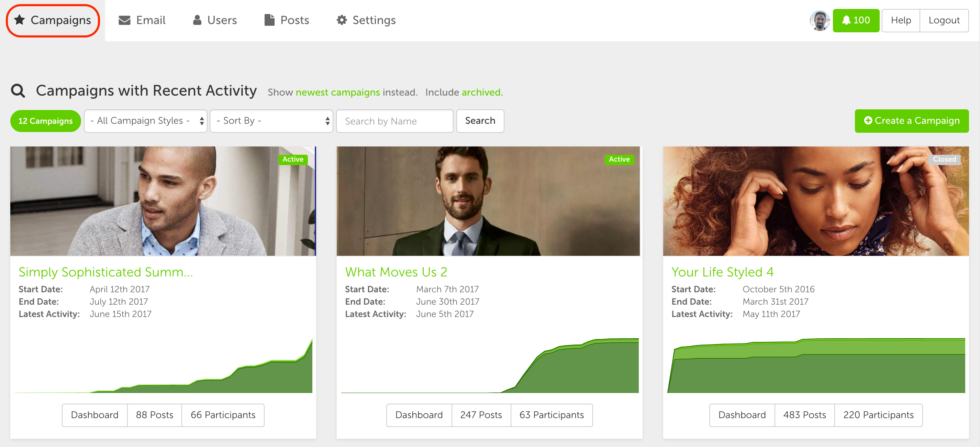Open the Users tab
Image resolution: width=980 pixels, height=447 pixels.
pos(214,20)
